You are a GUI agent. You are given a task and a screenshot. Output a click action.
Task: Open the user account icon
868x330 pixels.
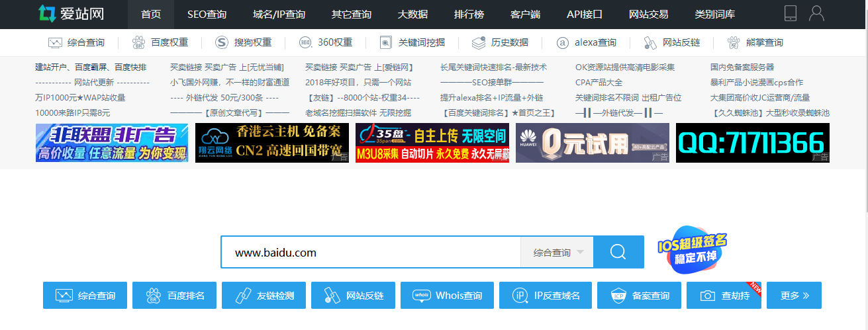coord(816,13)
